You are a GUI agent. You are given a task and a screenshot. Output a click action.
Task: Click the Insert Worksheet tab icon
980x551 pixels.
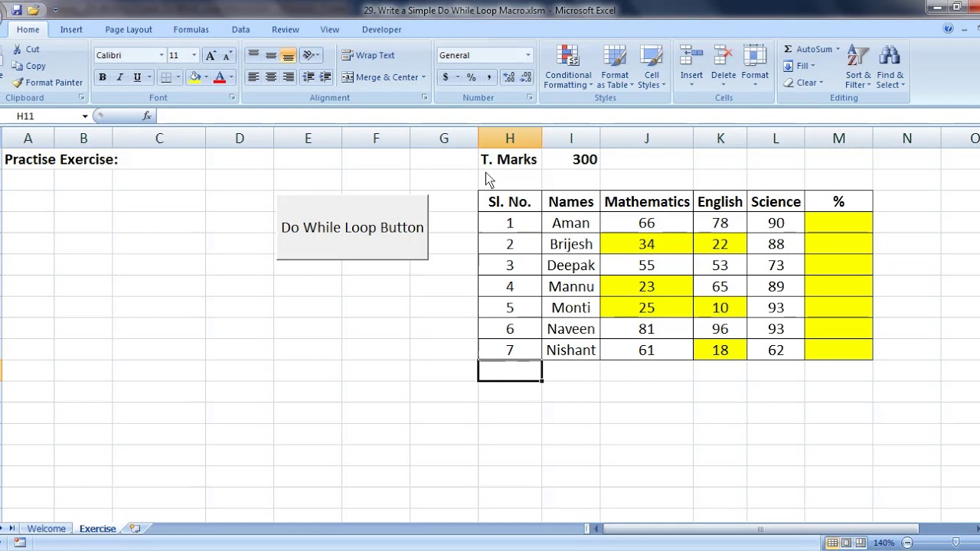click(x=135, y=529)
